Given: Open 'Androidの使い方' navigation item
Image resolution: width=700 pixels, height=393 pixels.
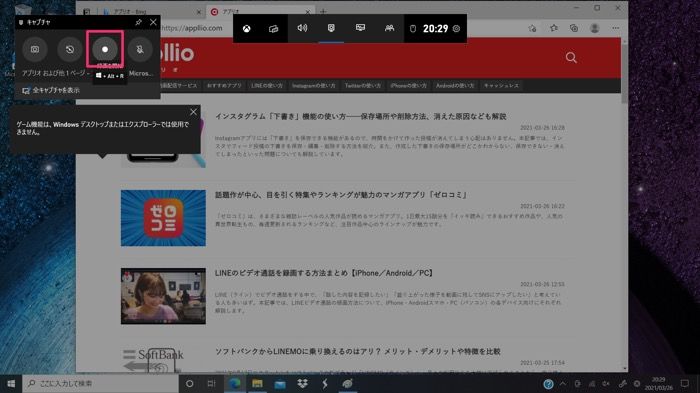Looking at the screenshot, I should (455, 85).
